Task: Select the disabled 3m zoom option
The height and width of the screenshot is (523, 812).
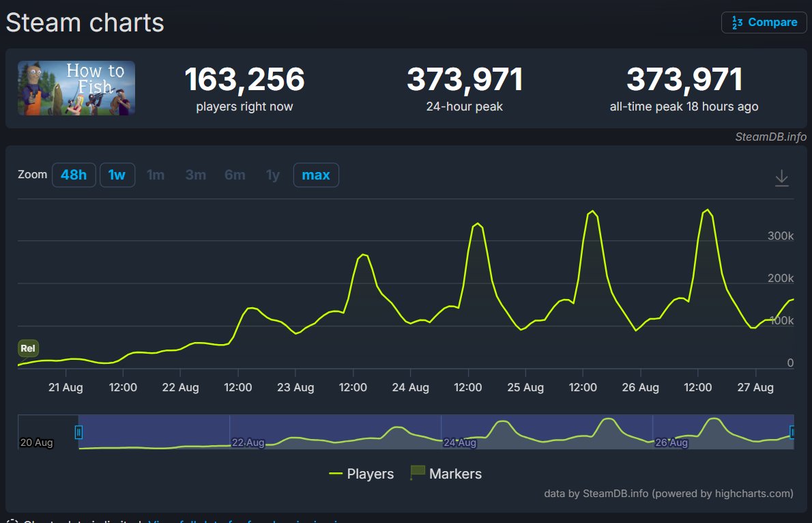Action: point(196,175)
